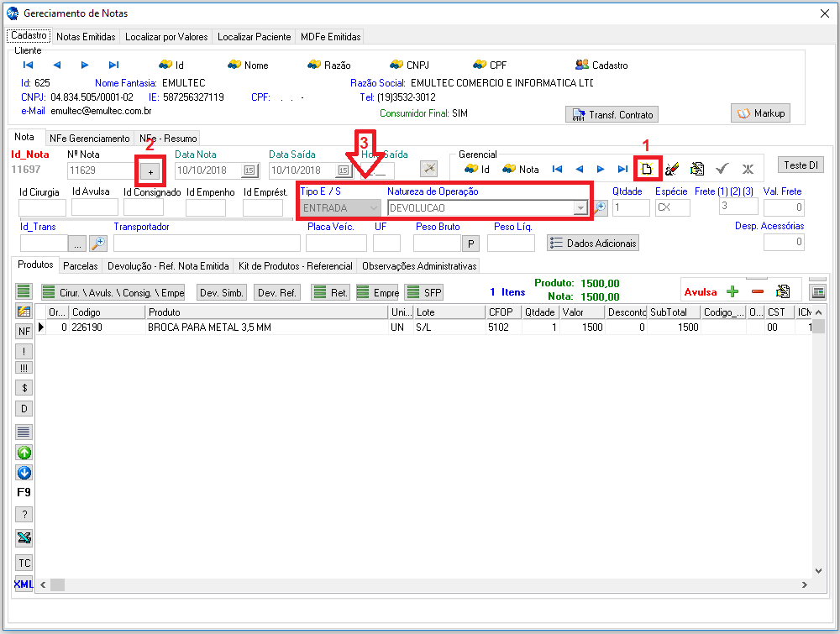The height and width of the screenshot is (634, 840).
Task: Expand the Natureza de Operação dropdown
Action: pos(579,207)
